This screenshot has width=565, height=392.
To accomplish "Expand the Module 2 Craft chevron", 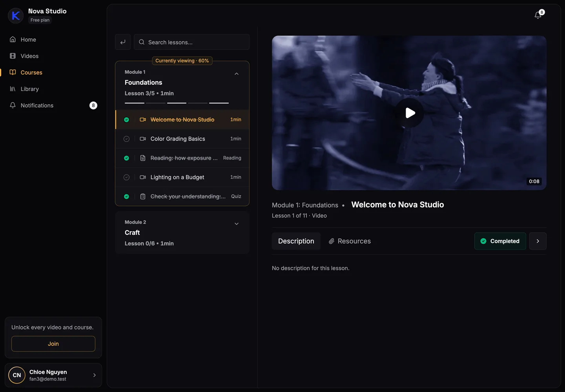I will (x=237, y=224).
